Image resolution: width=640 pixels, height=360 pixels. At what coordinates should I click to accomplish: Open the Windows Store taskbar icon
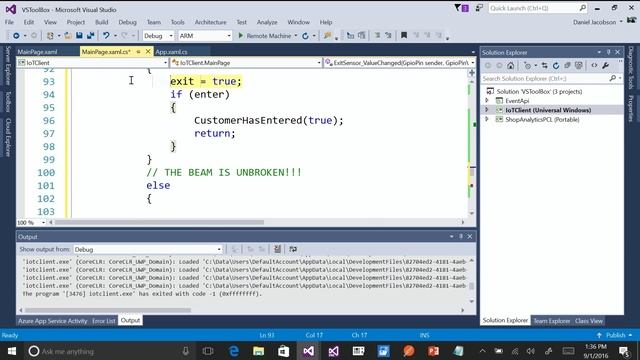pos(284,351)
